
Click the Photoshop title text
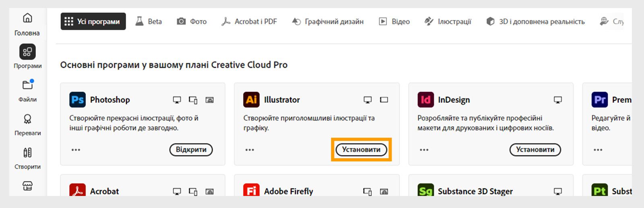click(110, 100)
